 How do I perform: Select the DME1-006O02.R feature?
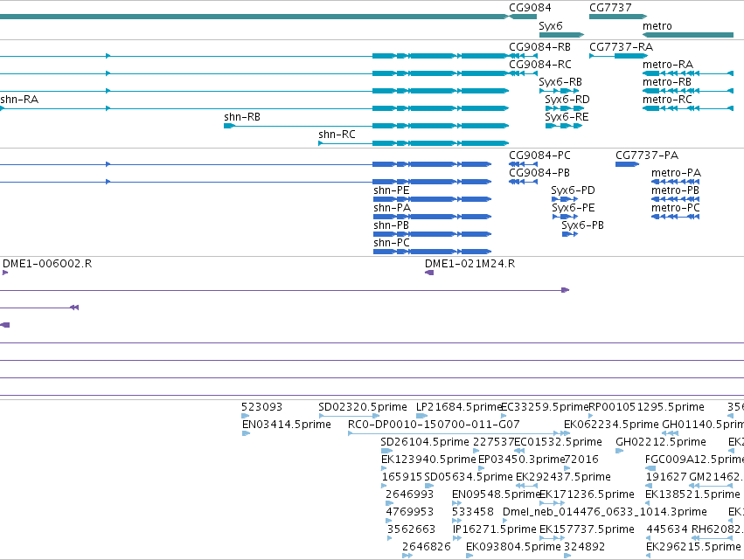click(5, 273)
